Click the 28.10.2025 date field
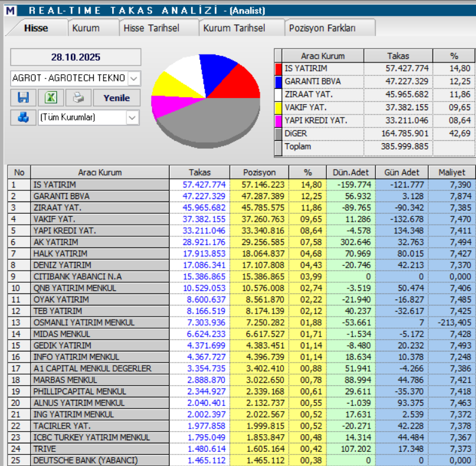The height and width of the screenshot is (466, 476). 76,57
